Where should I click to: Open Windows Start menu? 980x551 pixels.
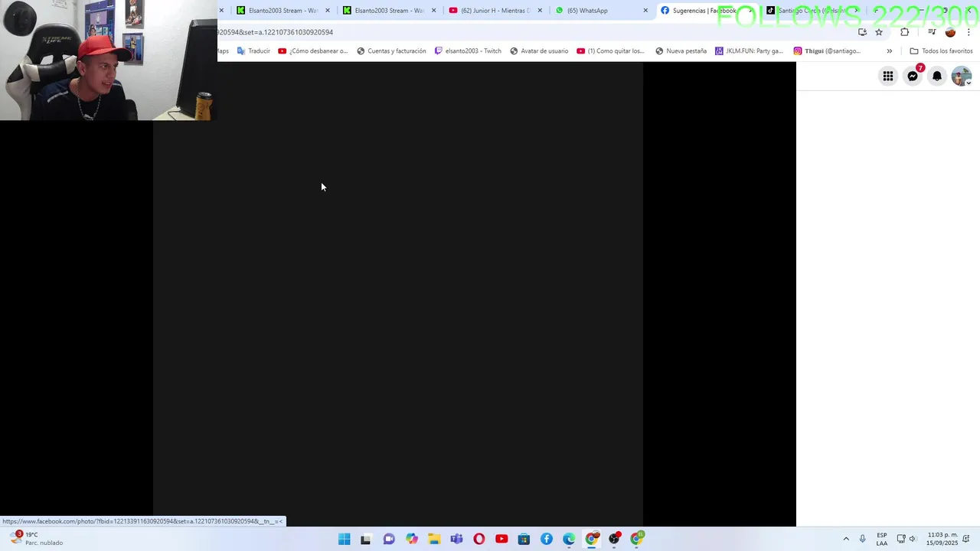344,539
